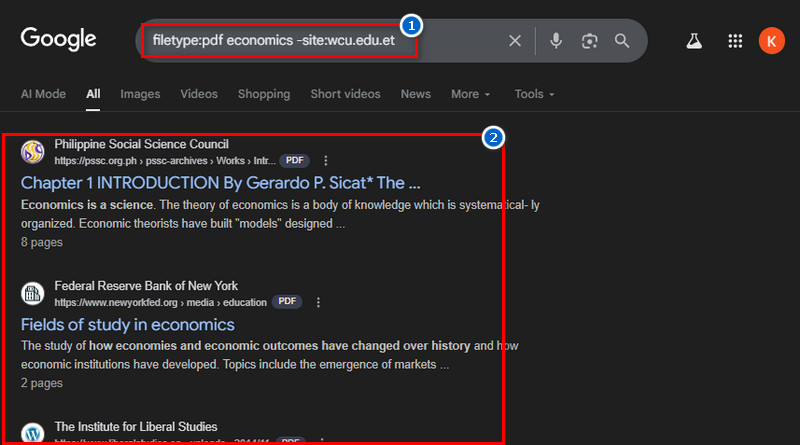The height and width of the screenshot is (445, 800).
Task: Click the Philippine Social Science Council favicon
Action: coord(33,152)
